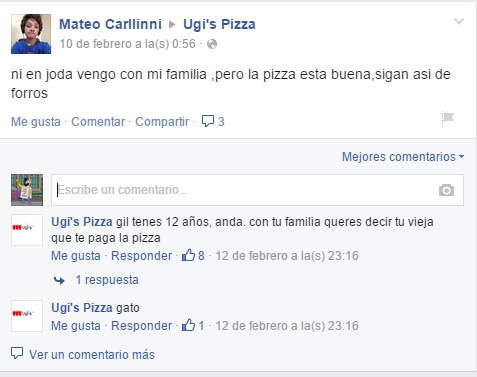477x377 pixels.
Task: Click the reply arrow icon beside 1 respuesta
Action: (x=59, y=281)
